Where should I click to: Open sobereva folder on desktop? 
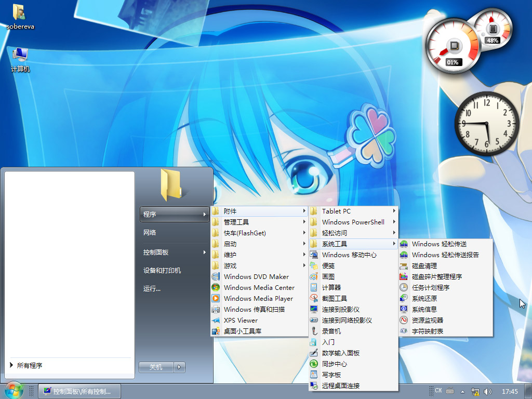20,16
